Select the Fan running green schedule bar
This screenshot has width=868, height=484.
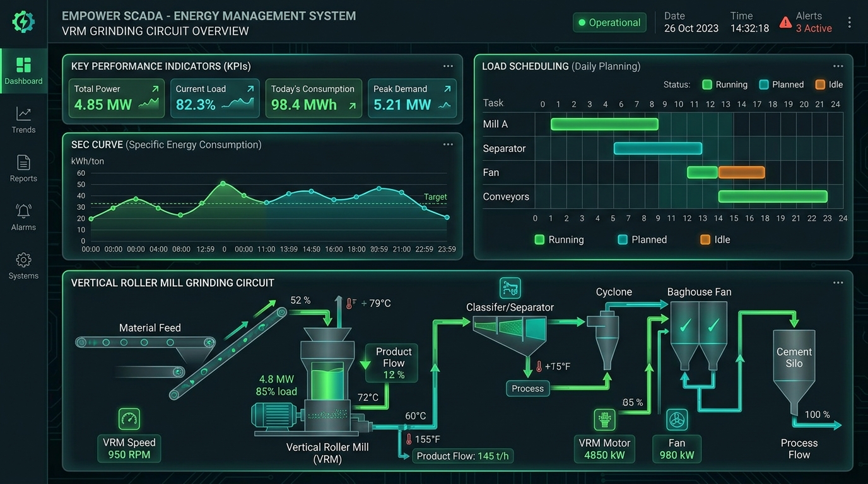coord(702,172)
